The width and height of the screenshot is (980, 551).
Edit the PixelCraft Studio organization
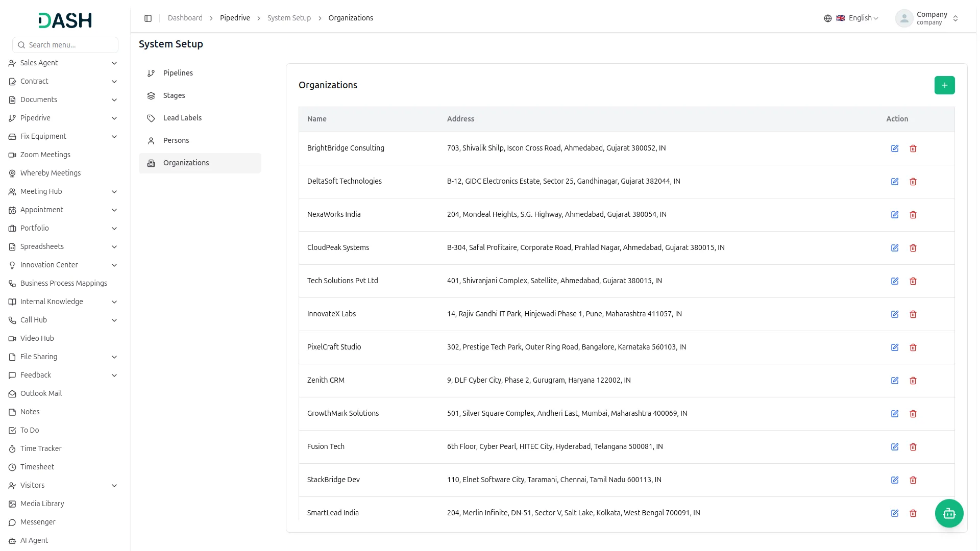pos(895,347)
